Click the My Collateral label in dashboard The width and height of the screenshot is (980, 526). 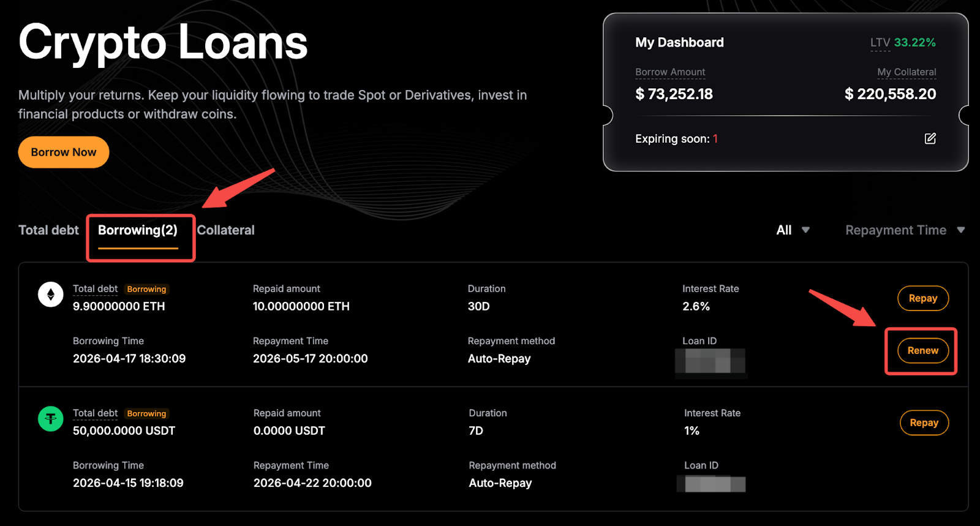click(x=906, y=72)
